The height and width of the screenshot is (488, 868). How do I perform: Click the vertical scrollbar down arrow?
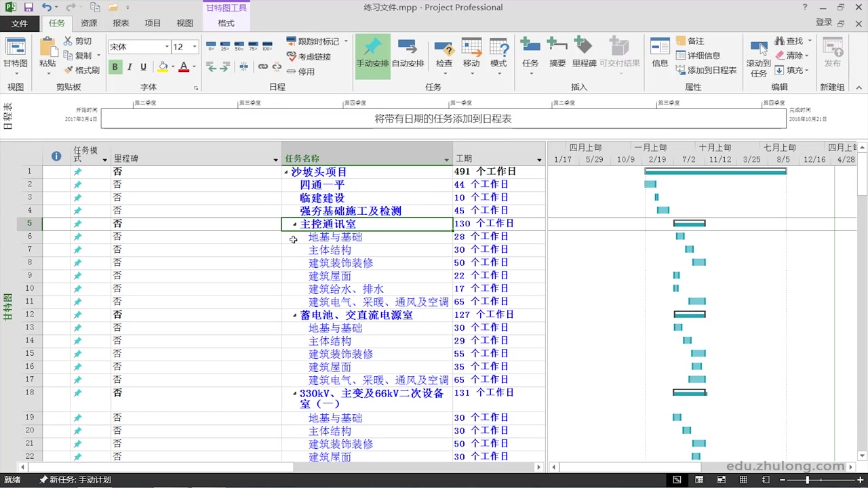coord(863,456)
